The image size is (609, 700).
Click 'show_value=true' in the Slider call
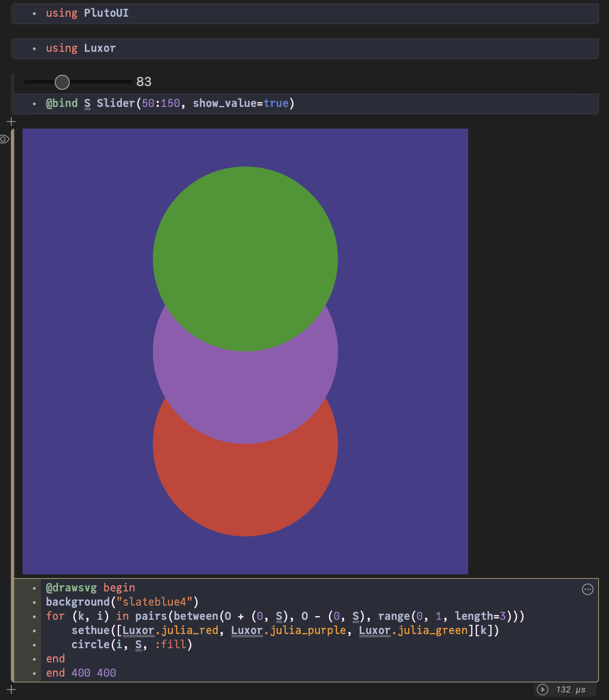tap(241, 103)
